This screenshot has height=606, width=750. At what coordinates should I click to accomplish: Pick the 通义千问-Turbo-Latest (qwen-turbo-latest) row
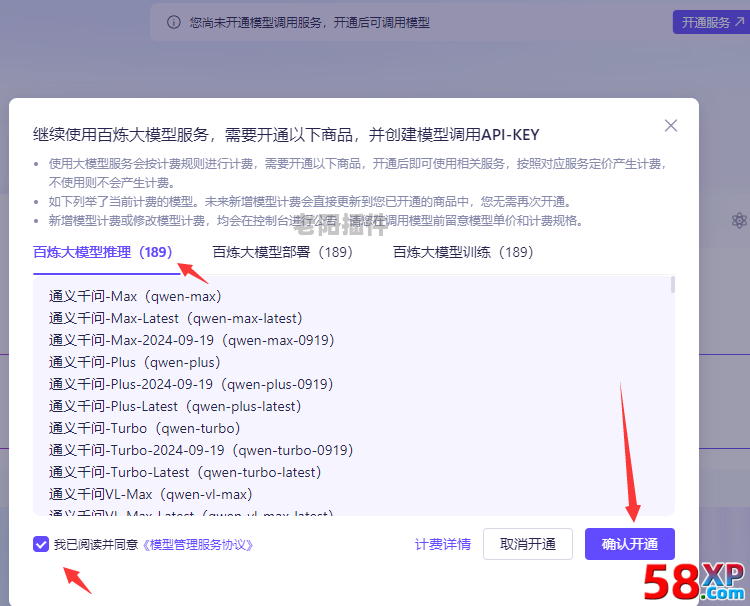185,472
